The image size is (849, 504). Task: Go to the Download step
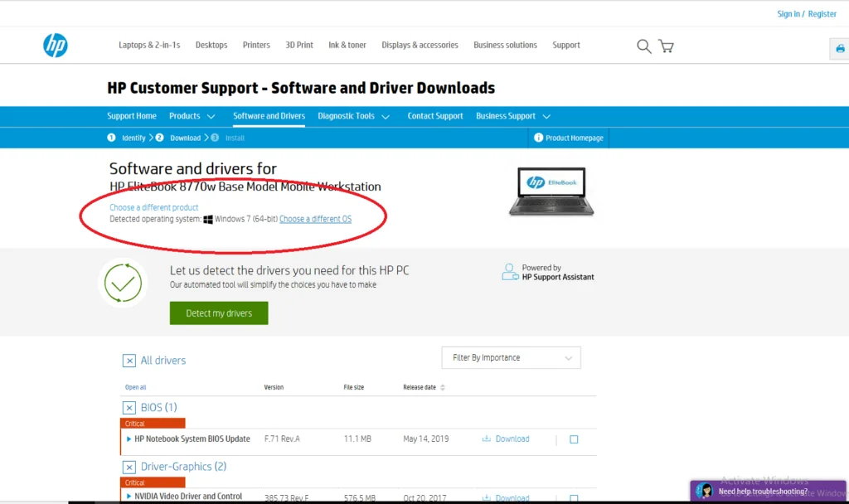[185, 138]
